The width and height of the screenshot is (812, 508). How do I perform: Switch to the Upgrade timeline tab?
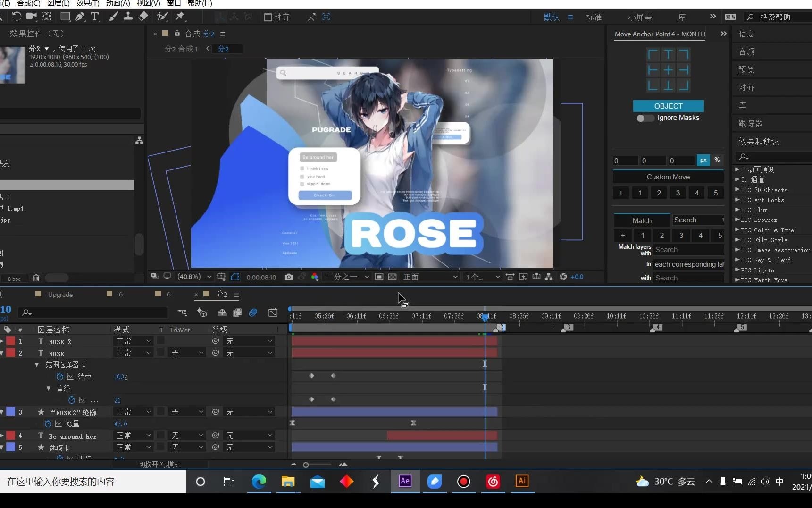[x=60, y=295]
